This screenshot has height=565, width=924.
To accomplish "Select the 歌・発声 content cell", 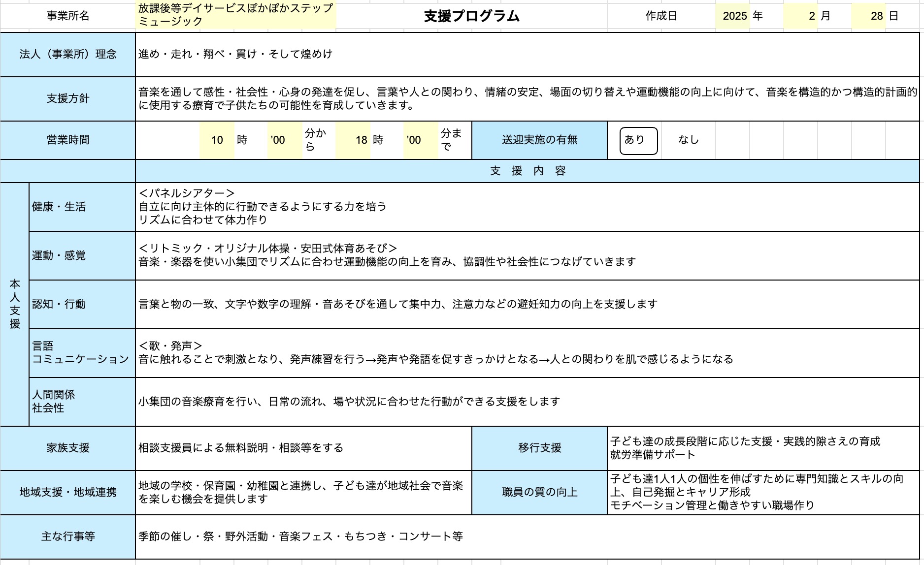I will [527, 353].
